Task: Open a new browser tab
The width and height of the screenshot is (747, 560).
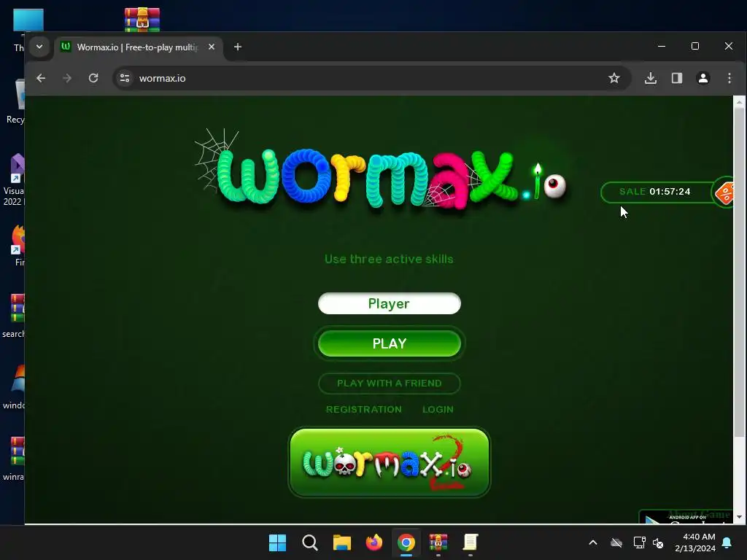Action: [x=238, y=47]
